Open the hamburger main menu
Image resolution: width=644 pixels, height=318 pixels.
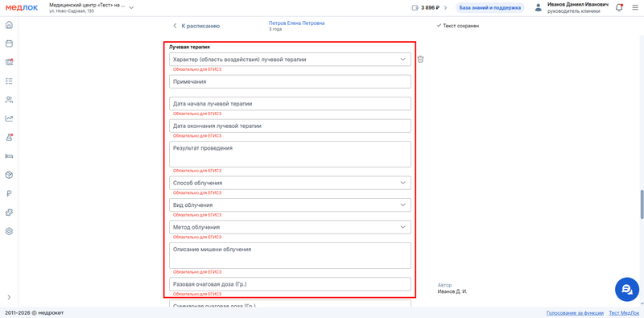(635, 8)
